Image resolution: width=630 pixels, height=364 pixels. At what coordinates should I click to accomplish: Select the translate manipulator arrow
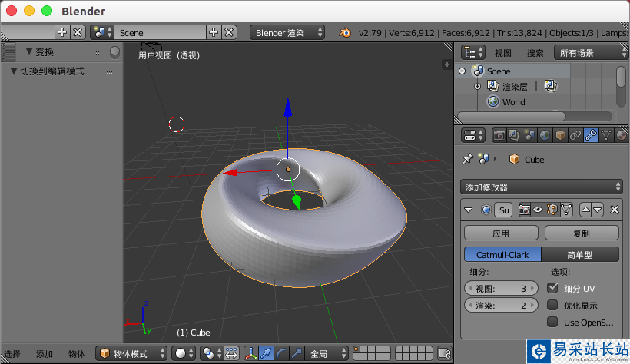(266, 353)
